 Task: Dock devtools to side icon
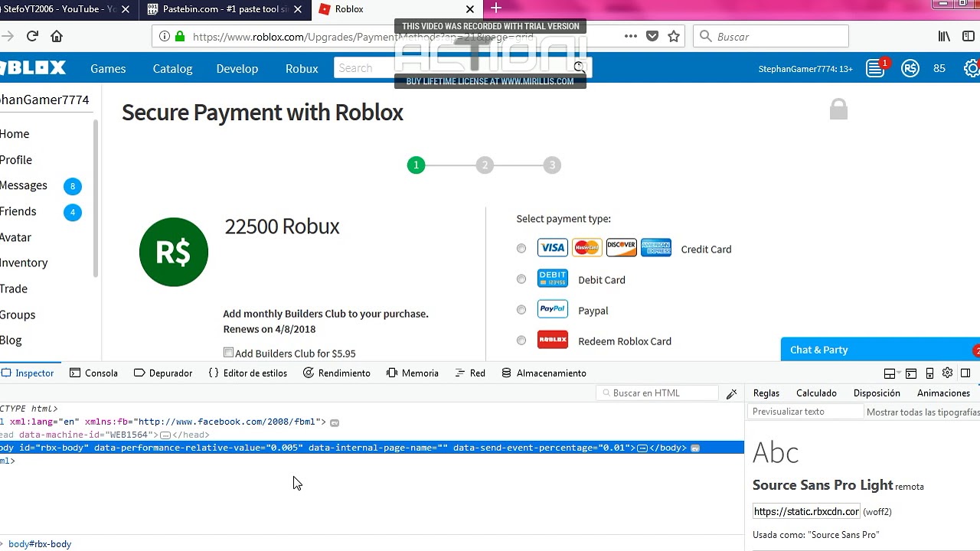coord(965,373)
